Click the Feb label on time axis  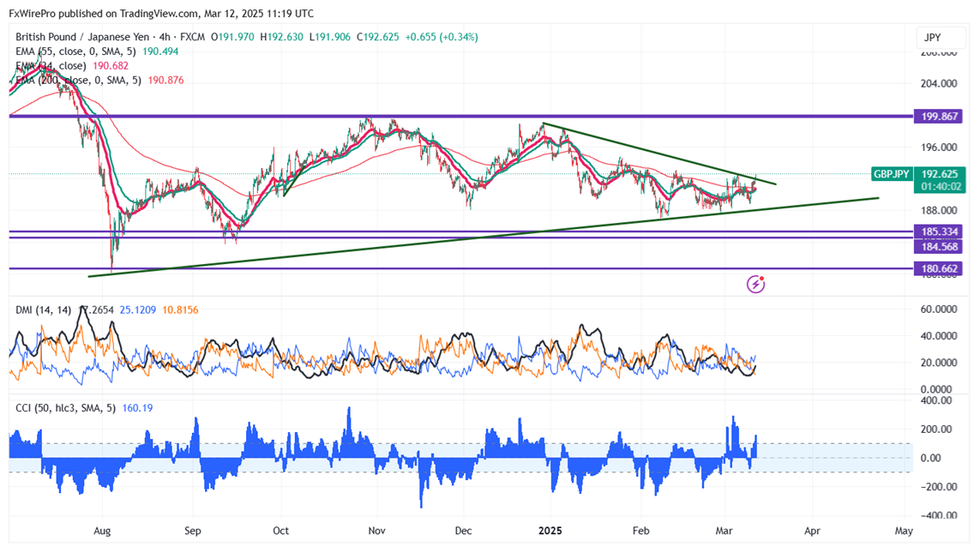coord(640,531)
